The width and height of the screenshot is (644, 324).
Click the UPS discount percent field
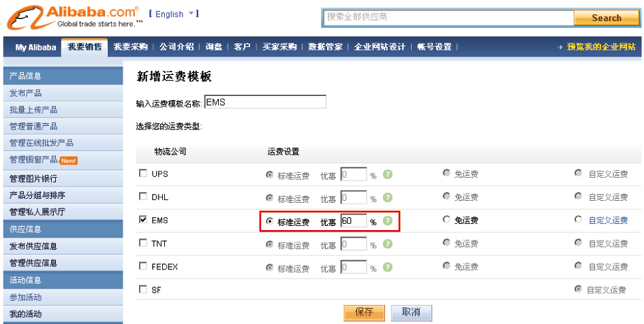pos(354,175)
